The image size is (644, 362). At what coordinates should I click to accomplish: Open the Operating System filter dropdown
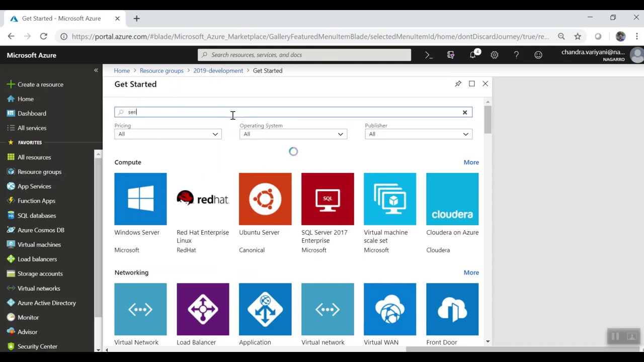tap(293, 134)
